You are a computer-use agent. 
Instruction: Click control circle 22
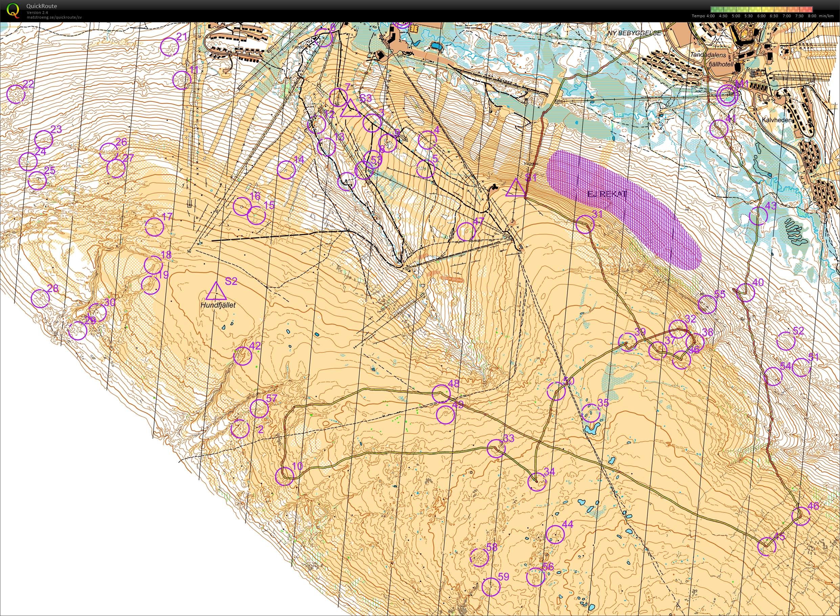(x=16, y=94)
